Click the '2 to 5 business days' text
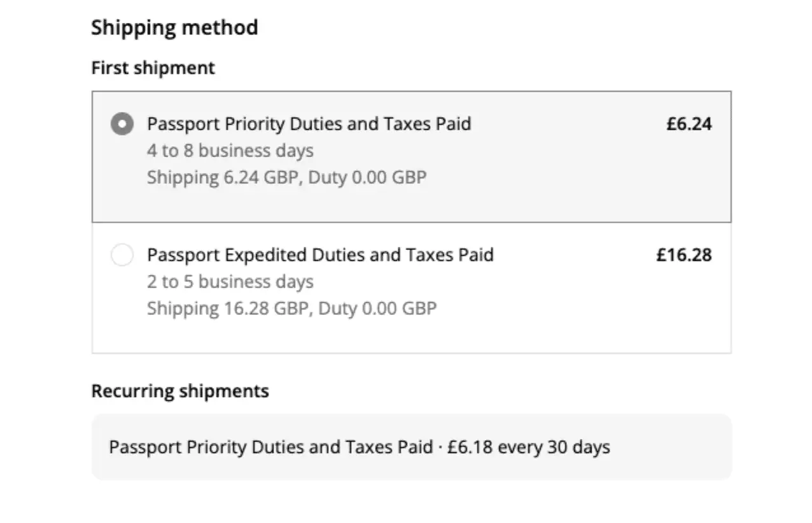The height and width of the screenshot is (523, 812). pos(230,282)
